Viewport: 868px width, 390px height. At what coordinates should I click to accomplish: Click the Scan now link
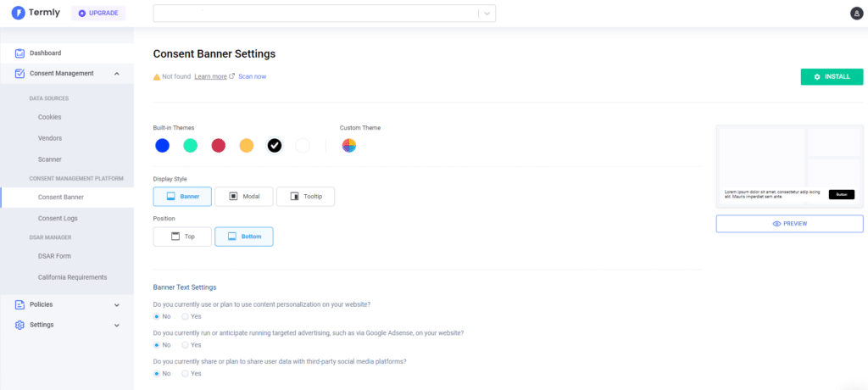click(252, 77)
